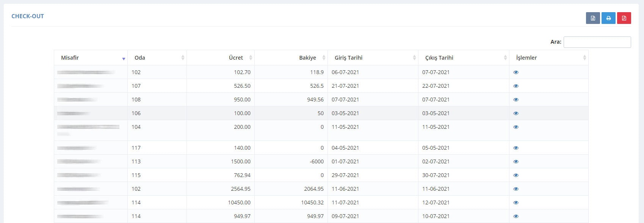Print the check-out list
Screen dimensions: 644x223
pos(608,18)
